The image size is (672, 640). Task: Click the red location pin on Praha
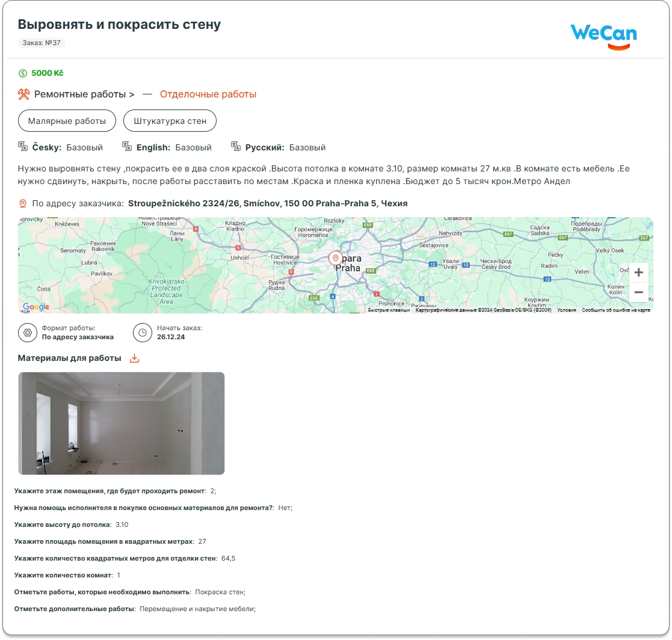(336, 258)
